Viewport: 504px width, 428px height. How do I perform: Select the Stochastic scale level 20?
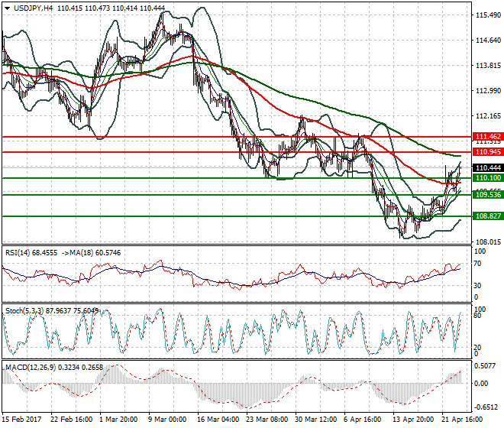(x=477, y=348)
